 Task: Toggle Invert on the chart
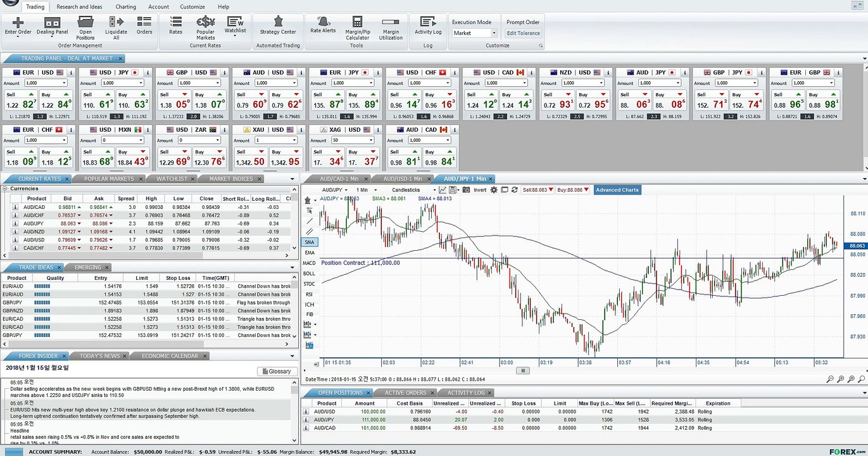(x=480, y=190)
